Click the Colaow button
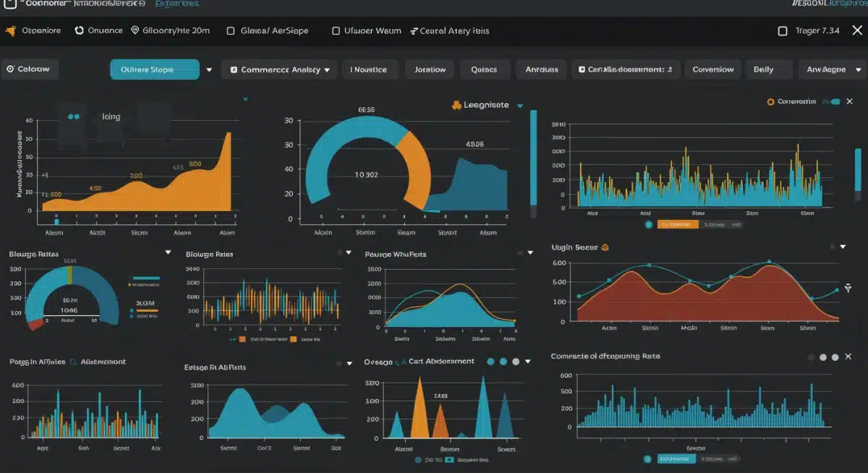 pos(29,69)
